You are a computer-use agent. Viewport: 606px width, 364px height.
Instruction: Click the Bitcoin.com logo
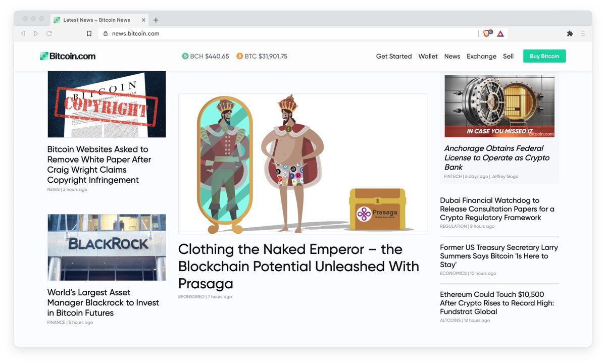pyautogui.click(x=68, y=56)
